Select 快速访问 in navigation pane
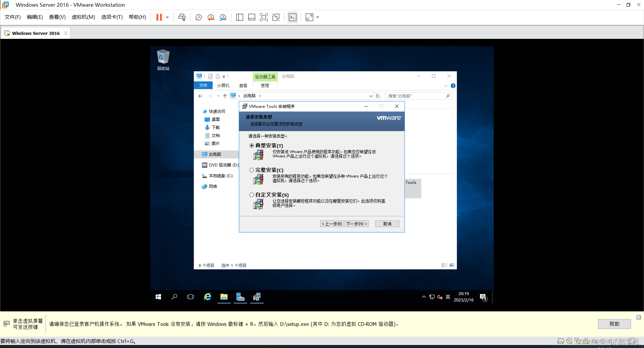This screenshot has height=348, width=644. pyautogui.click(x=214, y=111)
